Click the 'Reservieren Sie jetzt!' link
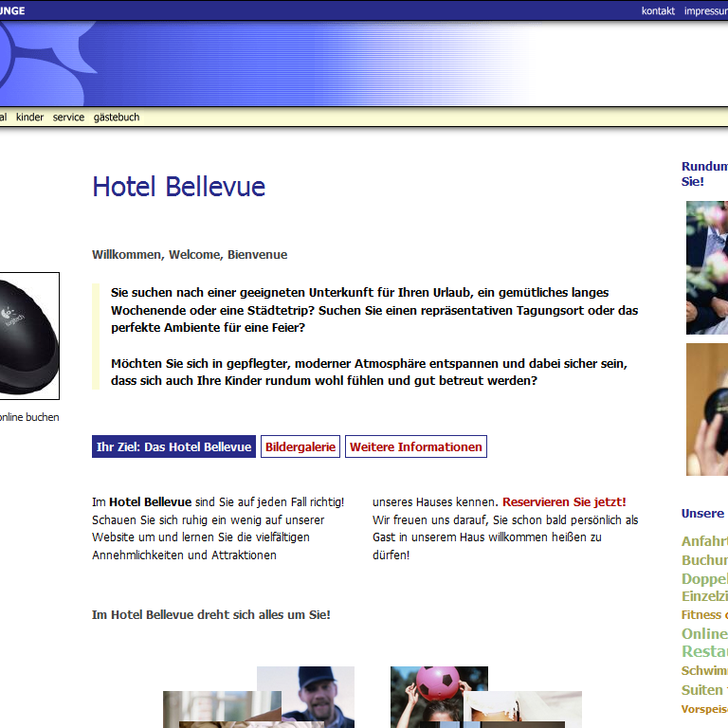728x728 pixels. click(x=564, y=501)
